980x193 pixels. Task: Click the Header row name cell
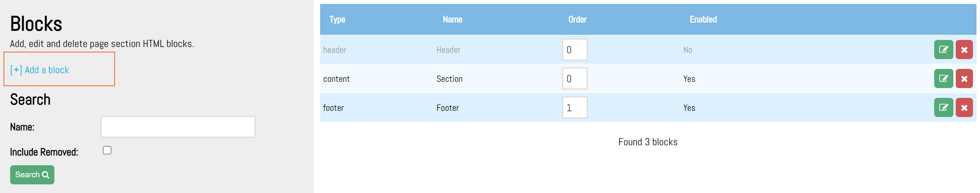tap(448, 50)
